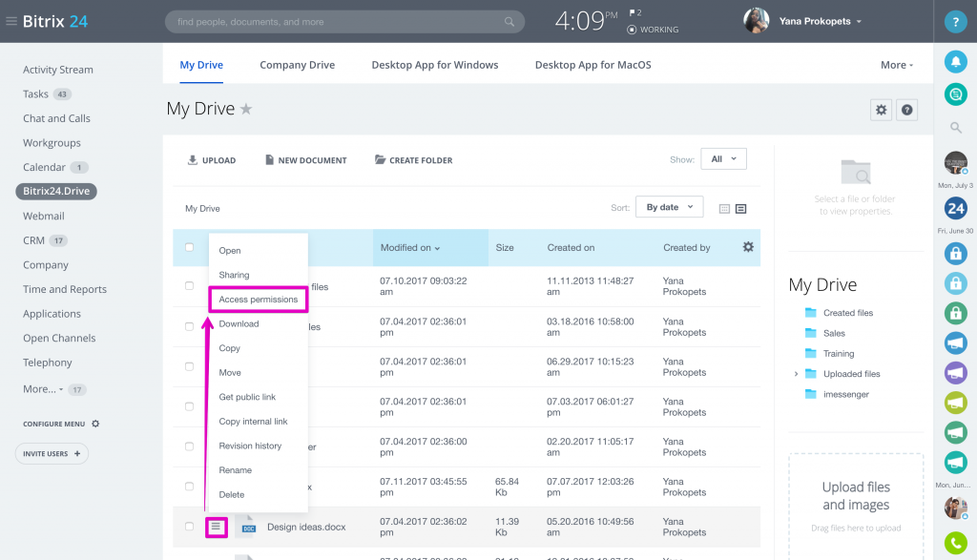Select Access permissions in context menu
This screenshot has height=560, width=977.
[258, 299]
